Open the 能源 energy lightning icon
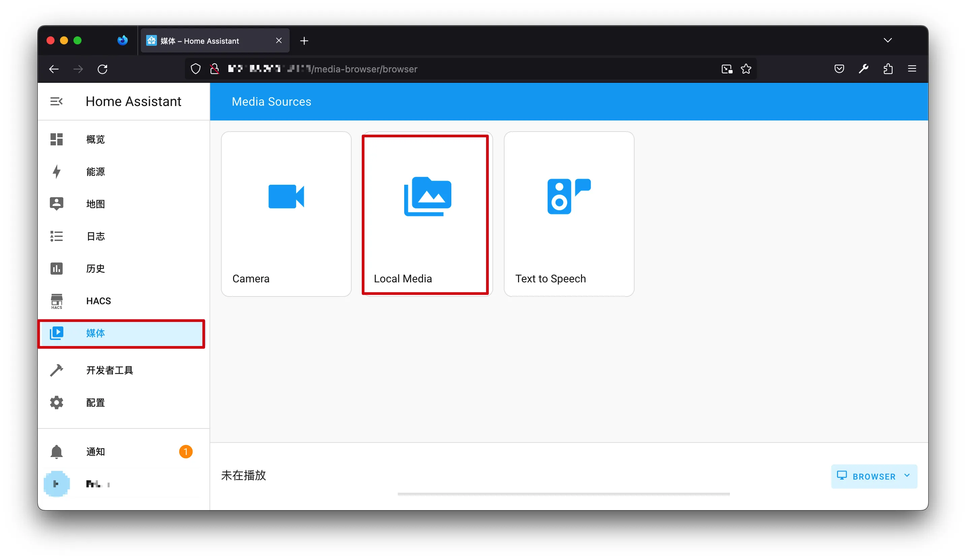 pos(56,172)
